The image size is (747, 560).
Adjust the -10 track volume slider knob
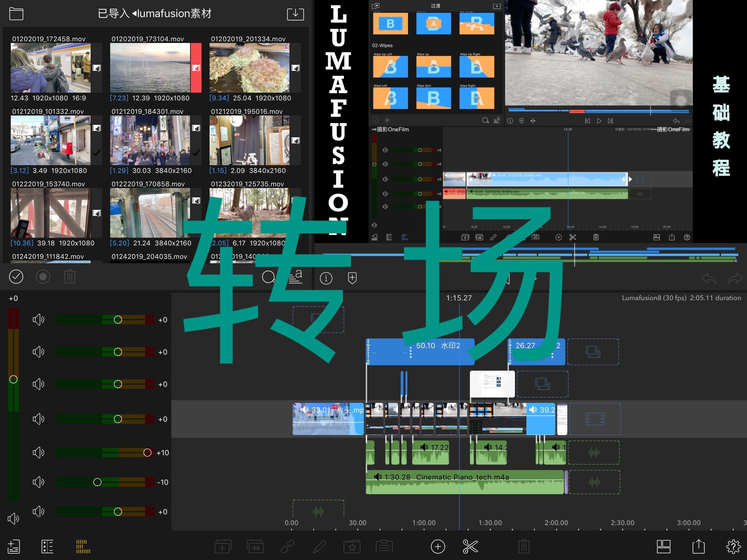click(x=97, y=482)
